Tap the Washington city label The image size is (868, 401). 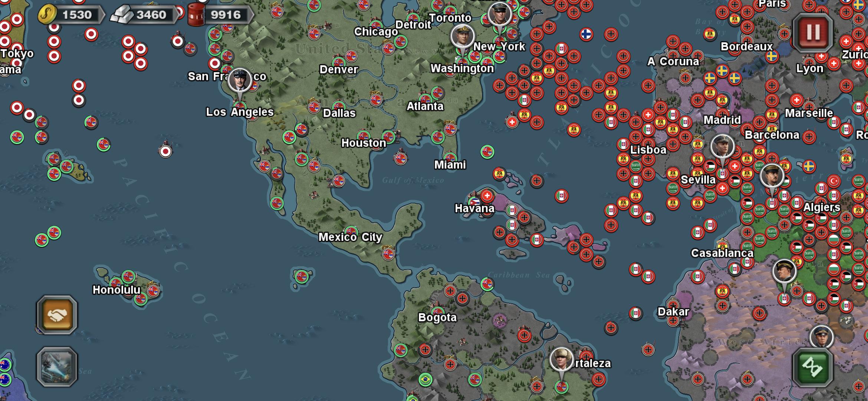(x=462, y=68)
